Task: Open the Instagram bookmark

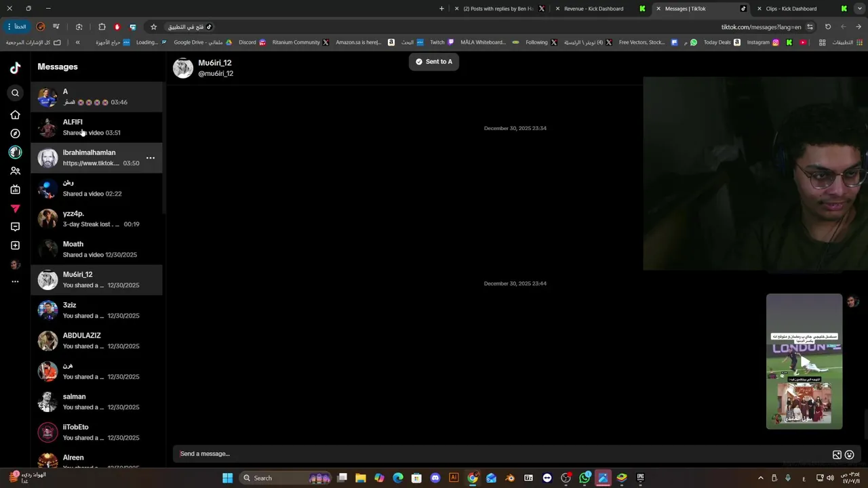Action: tap(763, 42)
